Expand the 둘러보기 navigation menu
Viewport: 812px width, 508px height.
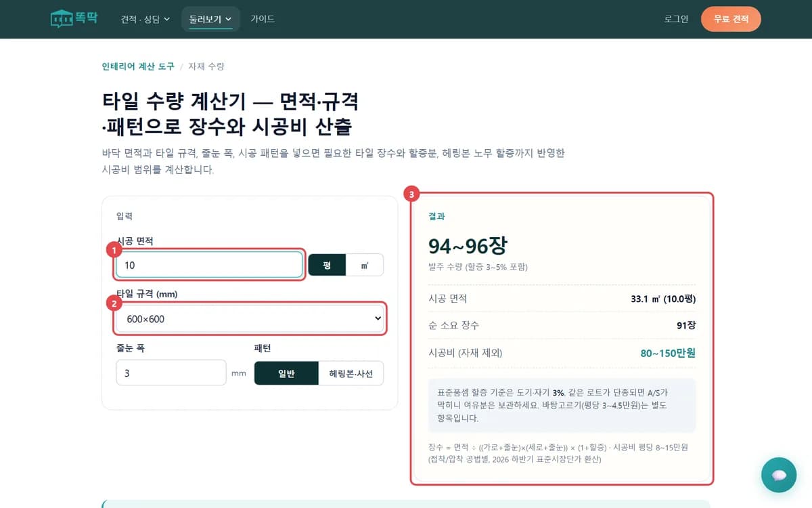[210, 19]
